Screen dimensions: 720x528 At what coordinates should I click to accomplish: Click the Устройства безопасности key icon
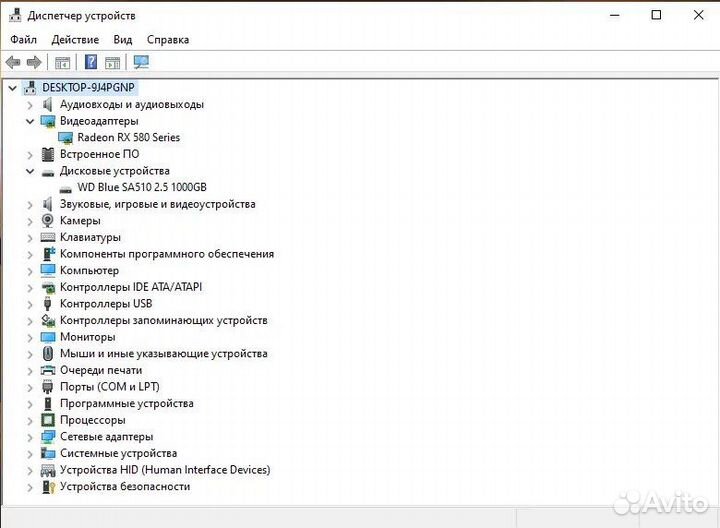(48, 486)
